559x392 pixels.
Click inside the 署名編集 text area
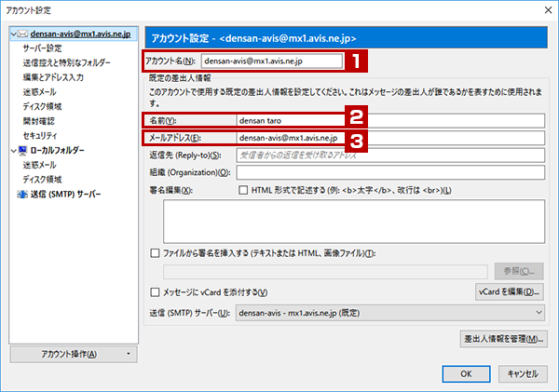pyautogui.click(x=354, y=222)
